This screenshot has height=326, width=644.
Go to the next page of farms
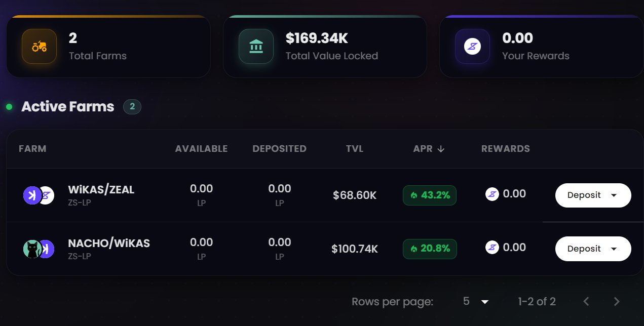click(617, 302)
